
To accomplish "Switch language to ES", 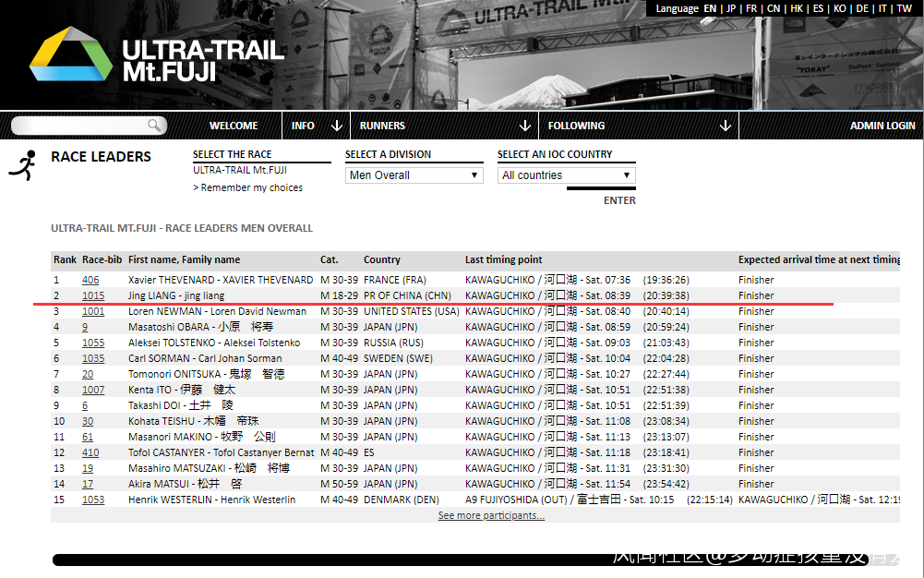I will tap(818, 8).
